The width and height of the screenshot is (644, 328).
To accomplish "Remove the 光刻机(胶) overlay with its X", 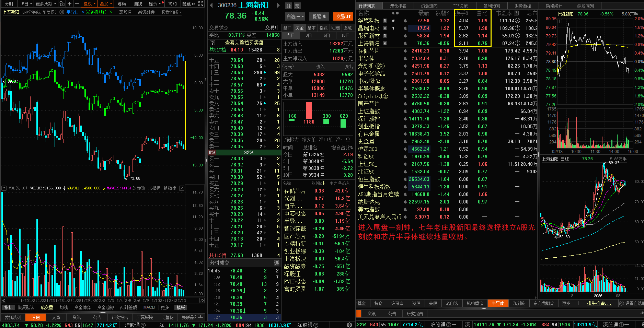I will coord(111,12).
